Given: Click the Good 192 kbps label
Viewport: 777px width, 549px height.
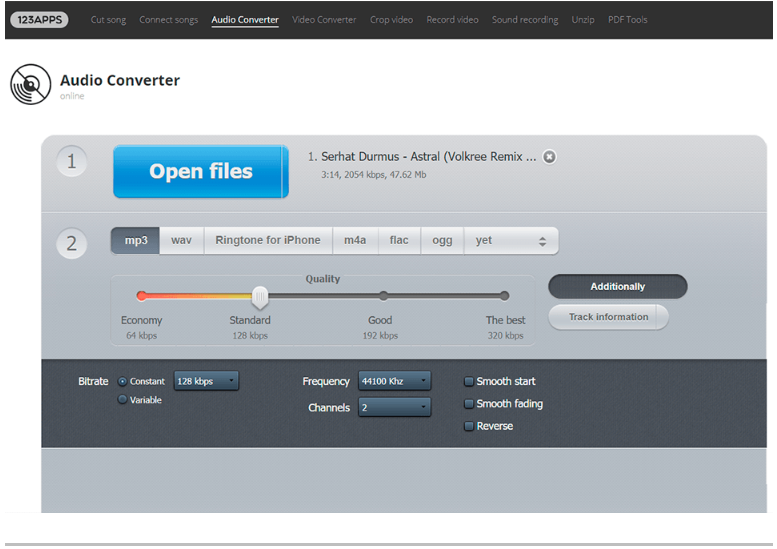Looking at the screenshot, I should click(x=380, y=328).
